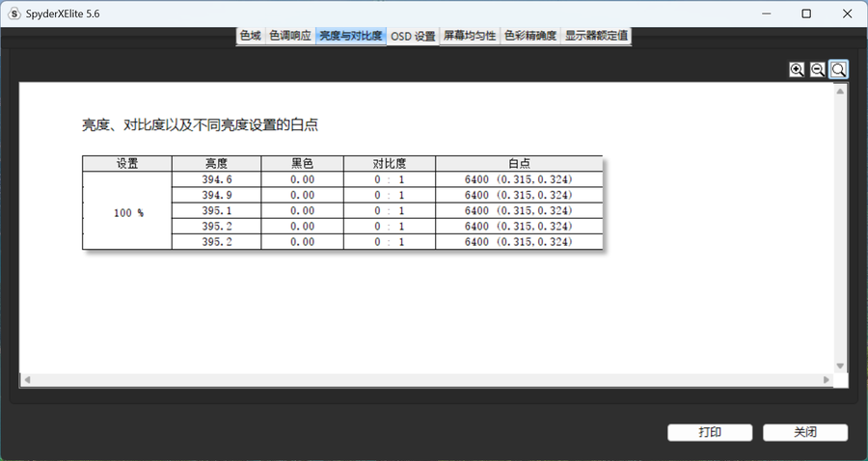The image size is (868, 461).
Task: Click the 关闭 button
Action: tap(805, 432)
